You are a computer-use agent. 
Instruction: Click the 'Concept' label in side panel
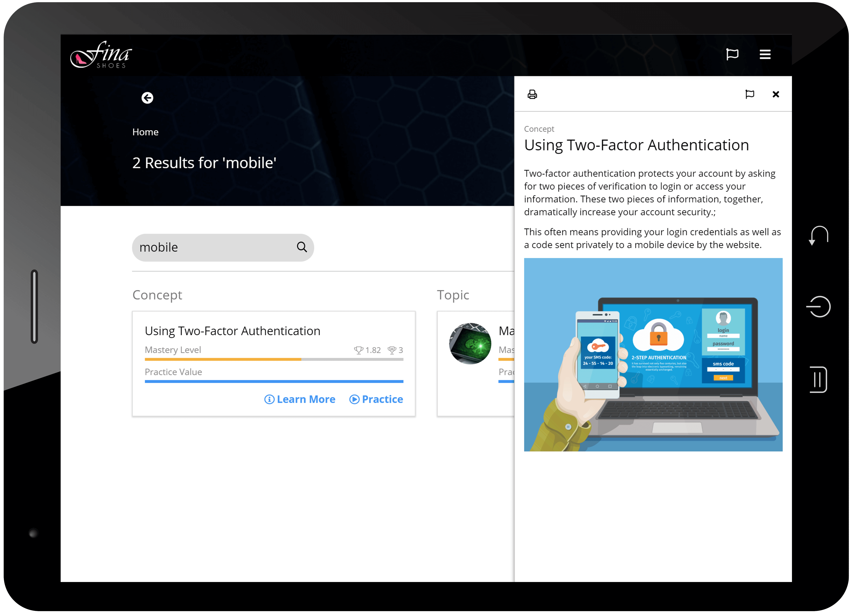[539, 129]
